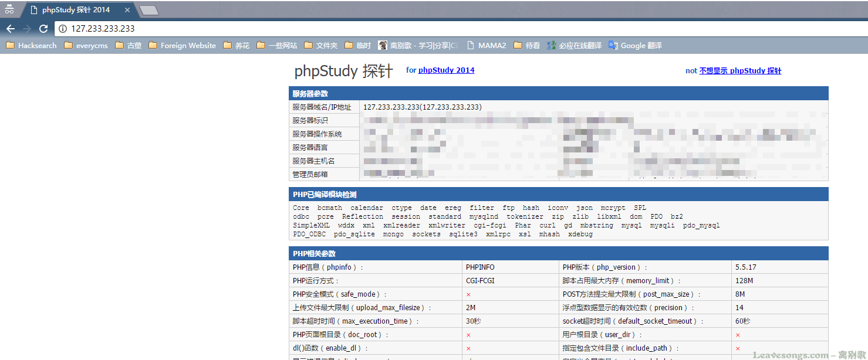
Task: Click the site info icon in address bar
Action: tap(63, 28)
